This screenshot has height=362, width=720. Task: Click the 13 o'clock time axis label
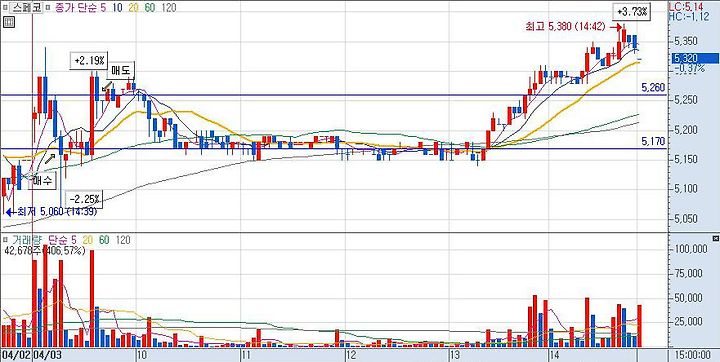pos(455,355)
